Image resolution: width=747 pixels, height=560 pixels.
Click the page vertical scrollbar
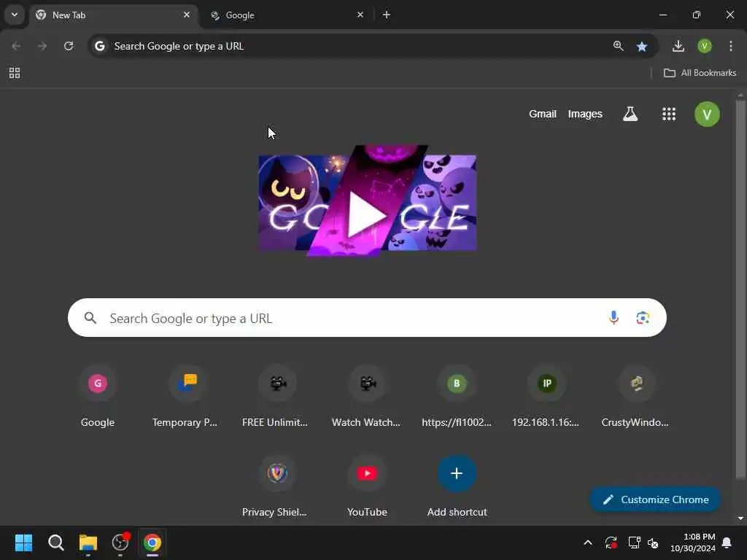(740, 289)
